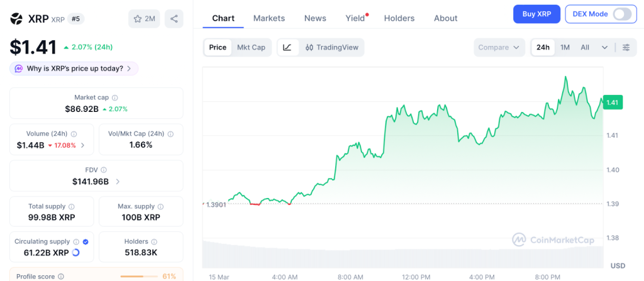Viewport: 644px width, 281px height.
Task: Click the share icon button
Action: [174, 19]
